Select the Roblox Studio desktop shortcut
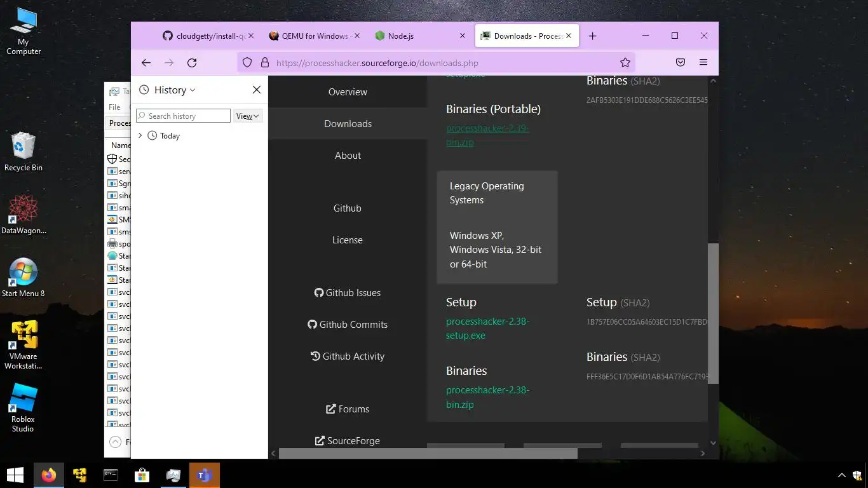 click(24, 408)
